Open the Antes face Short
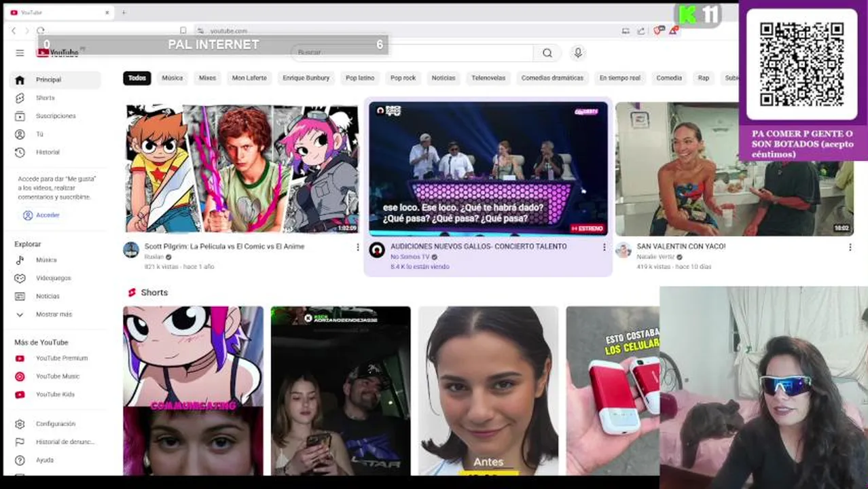This screenshot has width=868, height=489. pos(488,391)
